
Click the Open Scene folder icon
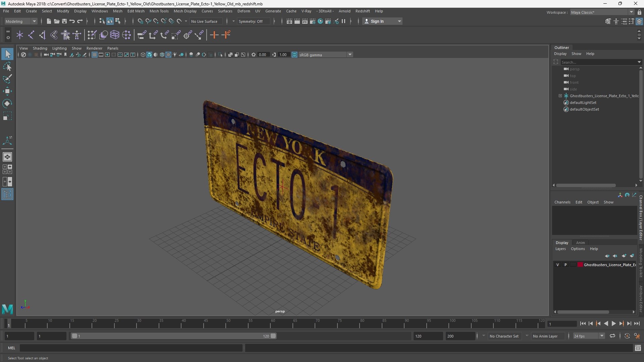(56, 21)
